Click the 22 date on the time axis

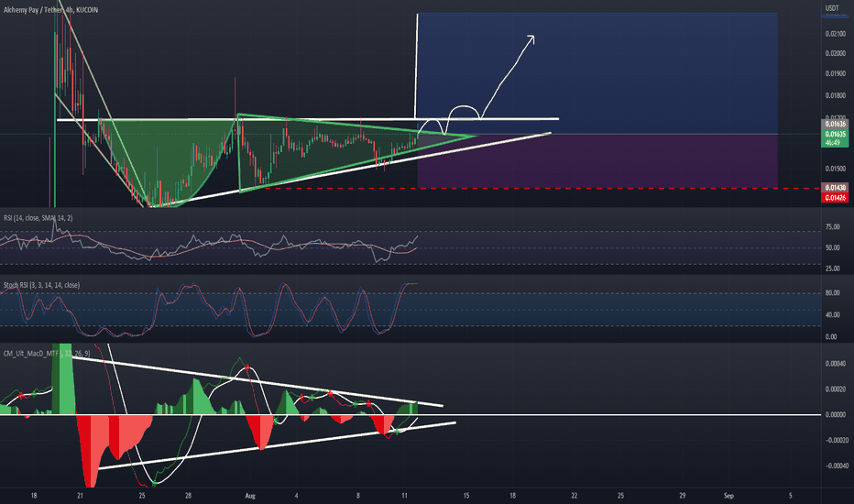pyautogui.click(x=574, y=496)
